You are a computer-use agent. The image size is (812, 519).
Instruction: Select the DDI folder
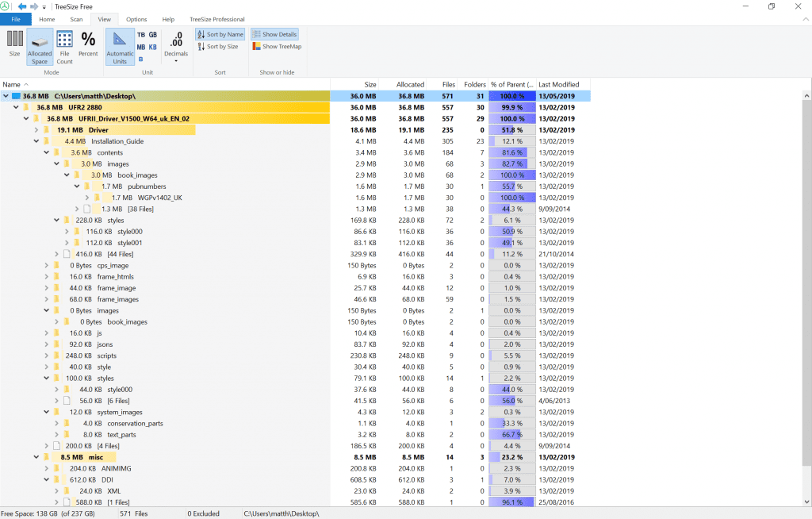click(107, 479)
